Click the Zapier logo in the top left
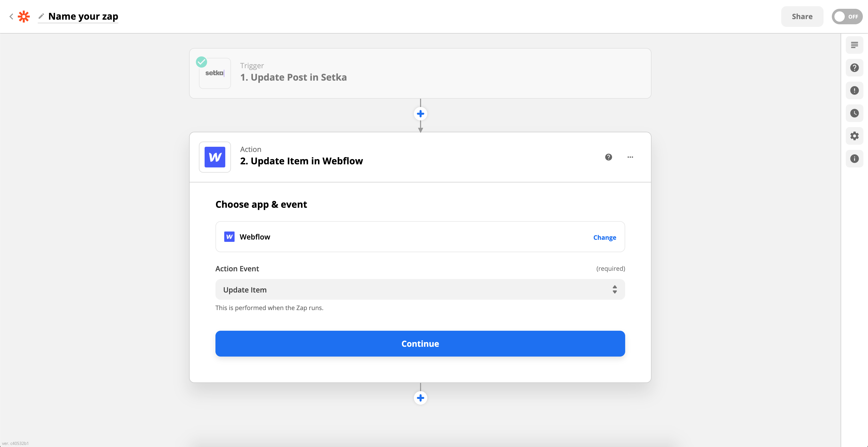 pos(24,16)
